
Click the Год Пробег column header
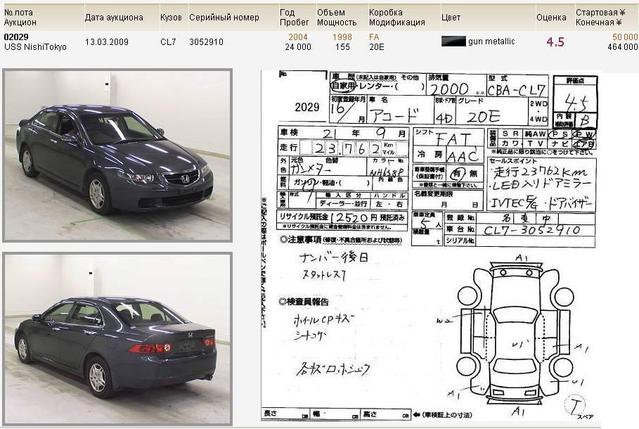pos(294,18)
